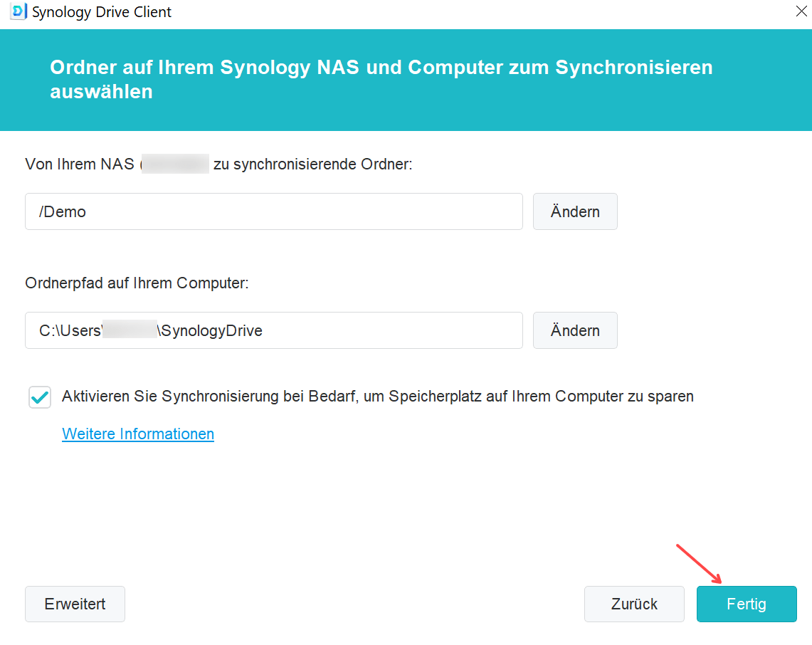812x645 pixels.
Task: Click into the /Demo NAS folder field
Action: point(274,211)
